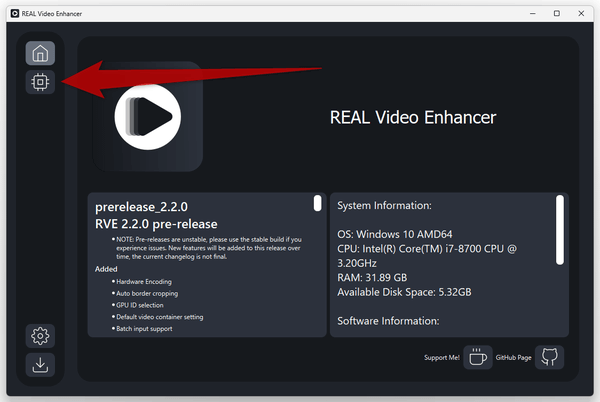Click the 'Hardware Encoding' changelog item
The width and height of the screenshot is (600, 402).
(x=144, y=282)
